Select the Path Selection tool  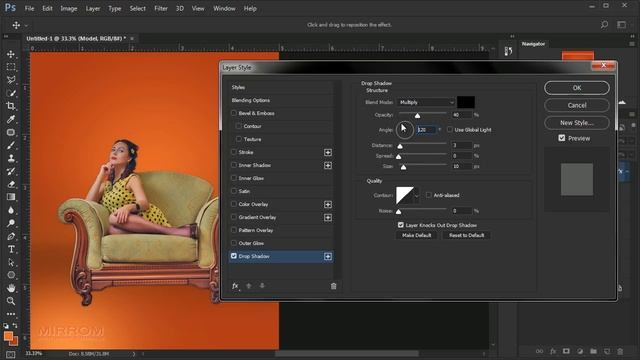[x=11, y=262]
